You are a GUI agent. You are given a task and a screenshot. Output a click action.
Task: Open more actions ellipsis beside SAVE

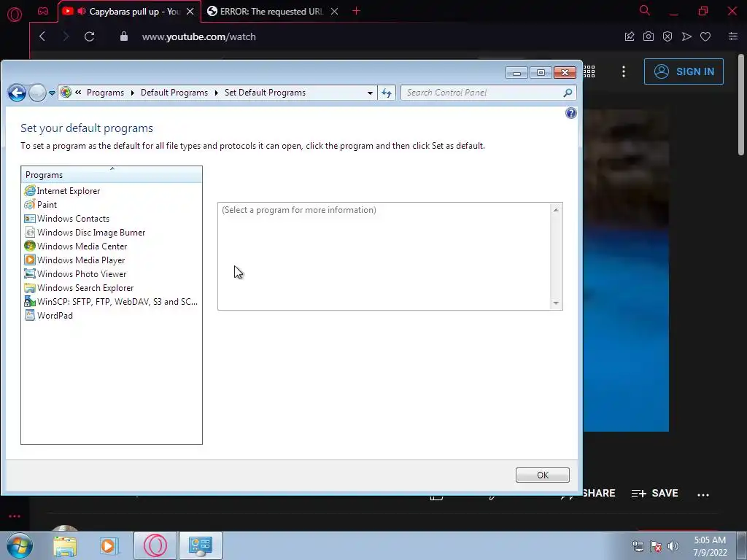(703, 495)
